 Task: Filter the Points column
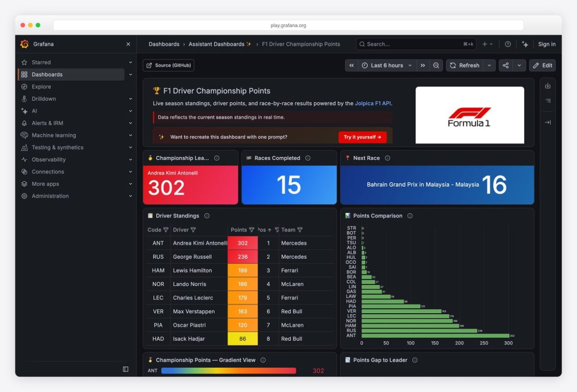(252, 230)
